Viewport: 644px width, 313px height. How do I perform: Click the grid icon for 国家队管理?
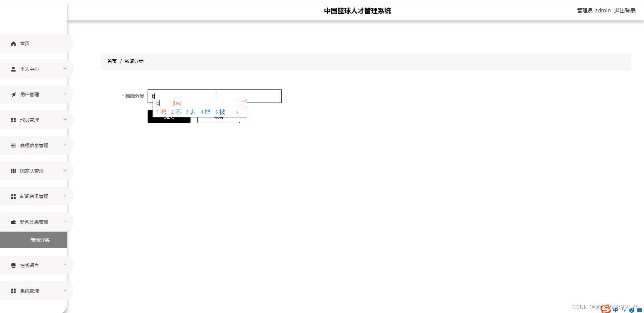tap(13, 171)
